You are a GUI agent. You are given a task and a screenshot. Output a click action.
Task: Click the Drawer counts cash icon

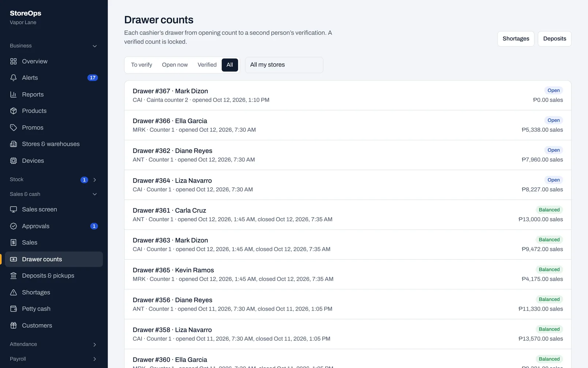pyautogui.click(x=14, y=259)
